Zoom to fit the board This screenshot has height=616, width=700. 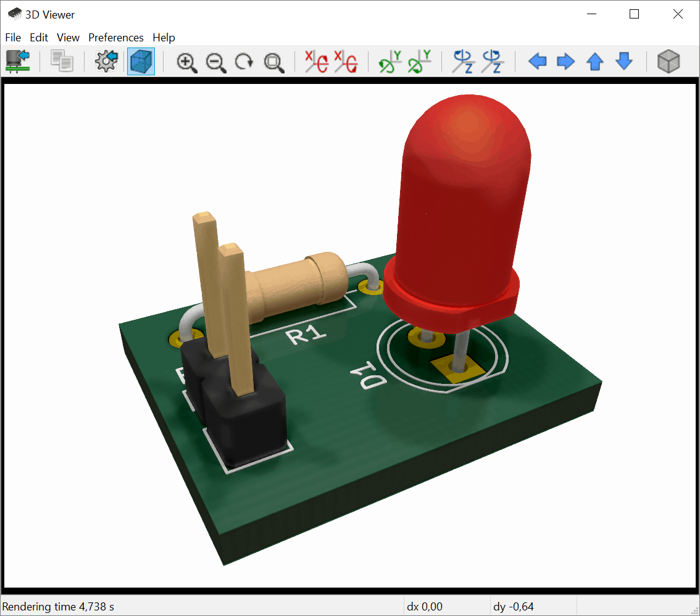click(x=273, y=62)
